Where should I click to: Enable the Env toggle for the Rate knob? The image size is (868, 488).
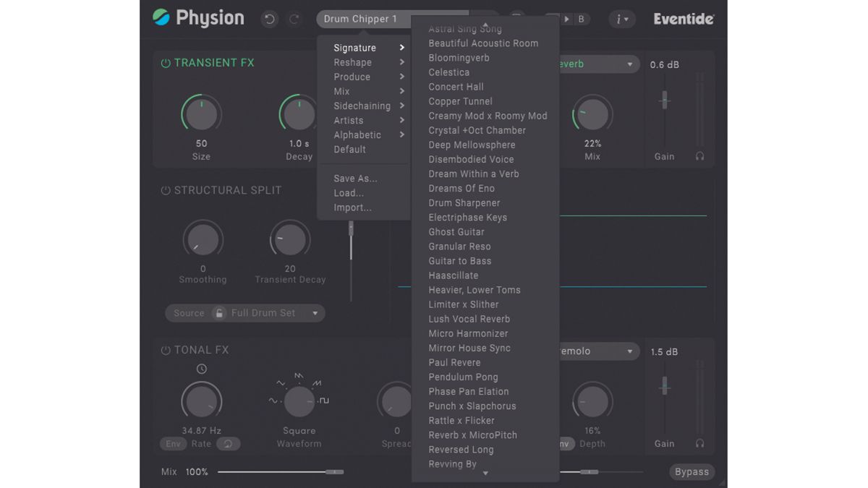(x=173, y=443)
